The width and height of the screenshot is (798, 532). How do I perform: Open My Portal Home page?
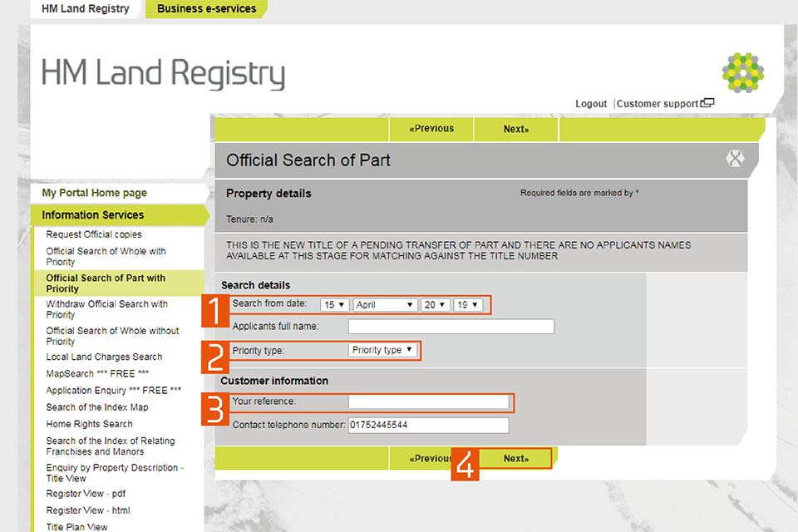pos(94,193)
